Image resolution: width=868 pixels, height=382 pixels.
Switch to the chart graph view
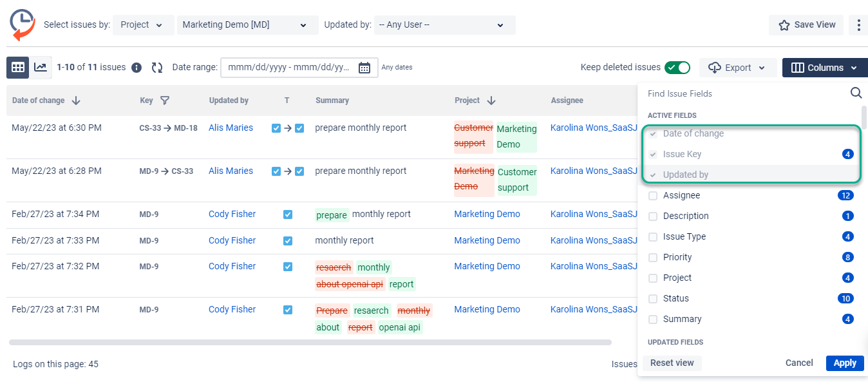point(41,68)
